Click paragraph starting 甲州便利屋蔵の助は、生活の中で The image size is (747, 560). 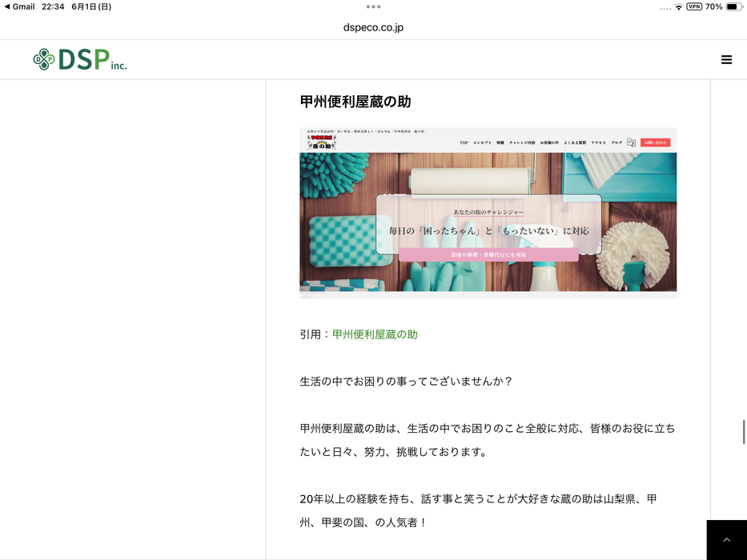click(488, 440)
